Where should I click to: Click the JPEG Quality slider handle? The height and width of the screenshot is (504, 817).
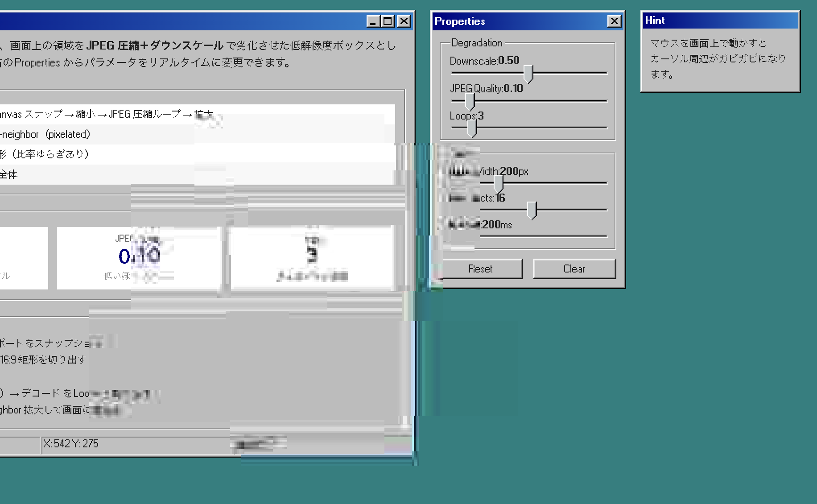[x=470, y=102]
